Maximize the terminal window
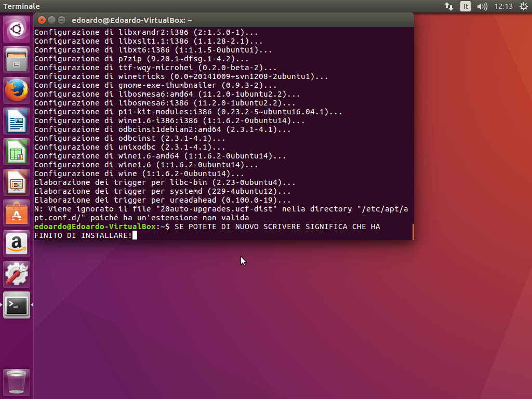 coord(62,20)
